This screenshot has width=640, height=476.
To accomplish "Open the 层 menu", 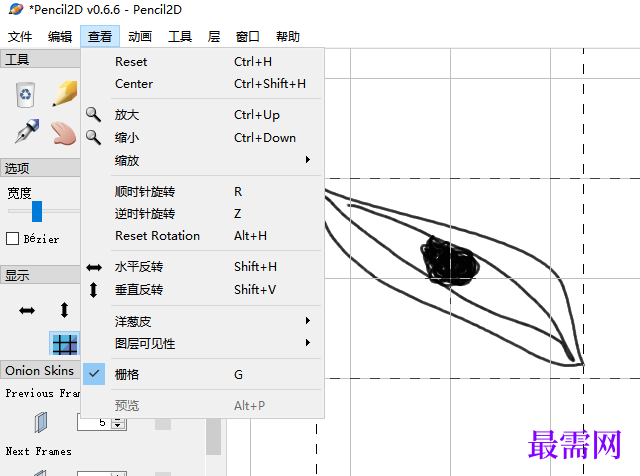I will [214, 36].
